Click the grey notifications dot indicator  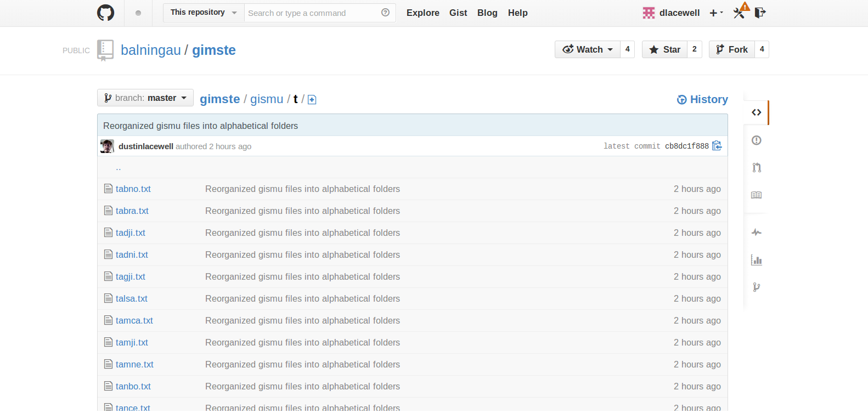[138, 13]
